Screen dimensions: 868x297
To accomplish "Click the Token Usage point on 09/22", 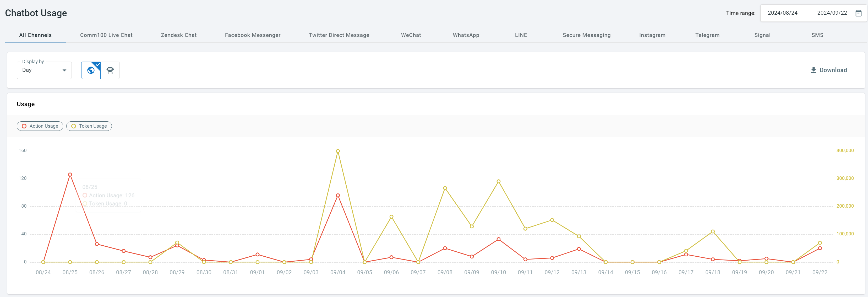I will [820, 243].
